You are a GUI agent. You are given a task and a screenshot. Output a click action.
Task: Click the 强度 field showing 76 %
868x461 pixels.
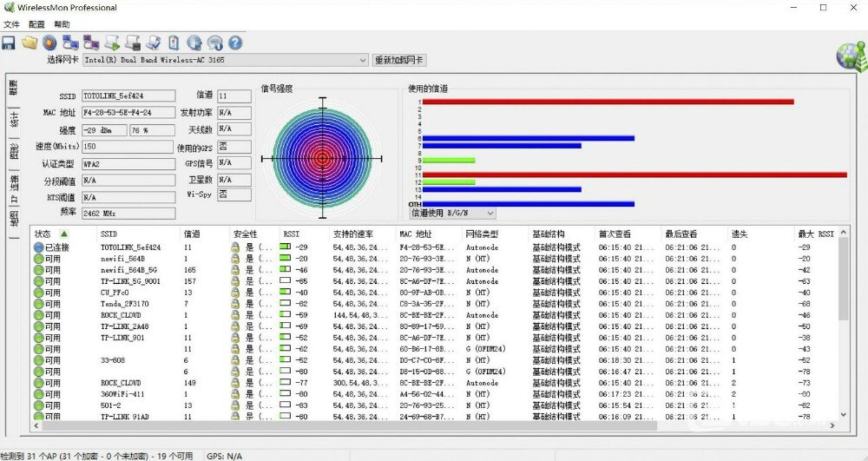click(x=152, y=130)
